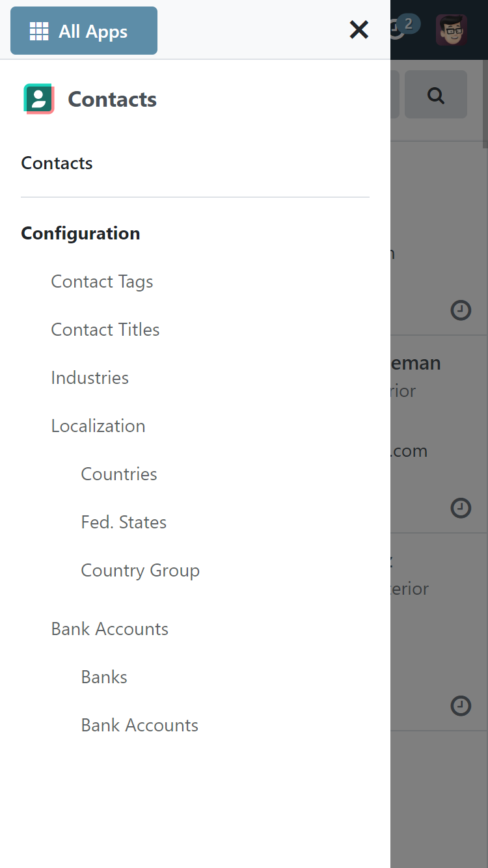
Task: Click the activity clock on third contact card
Action: [461, 705]
